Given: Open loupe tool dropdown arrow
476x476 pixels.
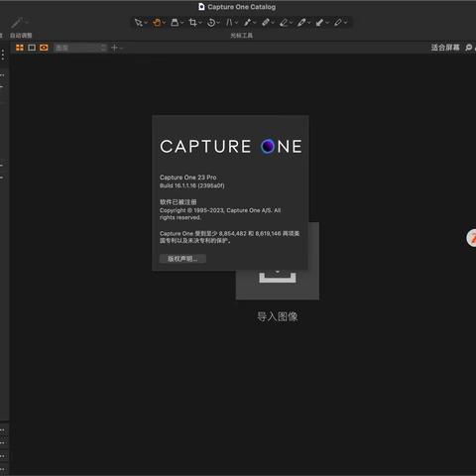Looking at the screenshot, I should point(181,23).
